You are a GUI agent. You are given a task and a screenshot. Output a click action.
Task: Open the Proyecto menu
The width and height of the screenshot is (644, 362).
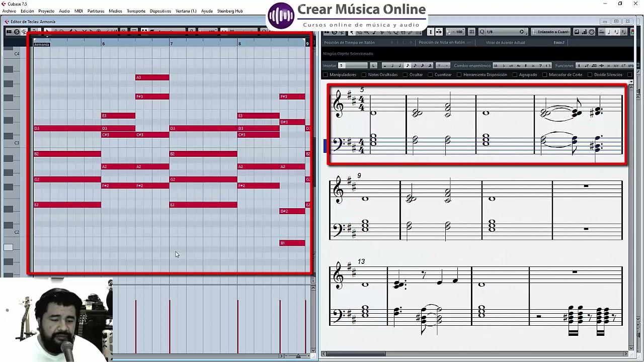(46, 11)
